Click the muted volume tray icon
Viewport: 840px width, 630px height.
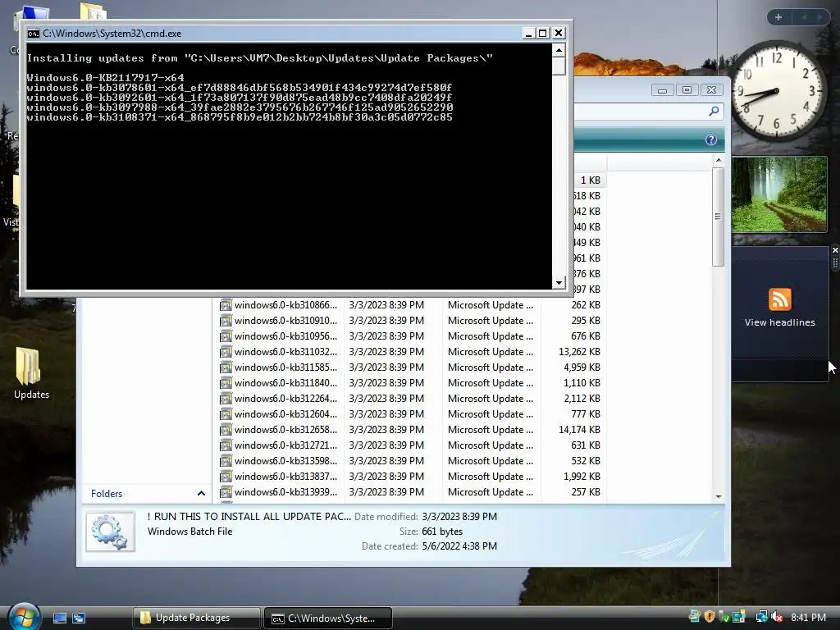coord(777,617)
